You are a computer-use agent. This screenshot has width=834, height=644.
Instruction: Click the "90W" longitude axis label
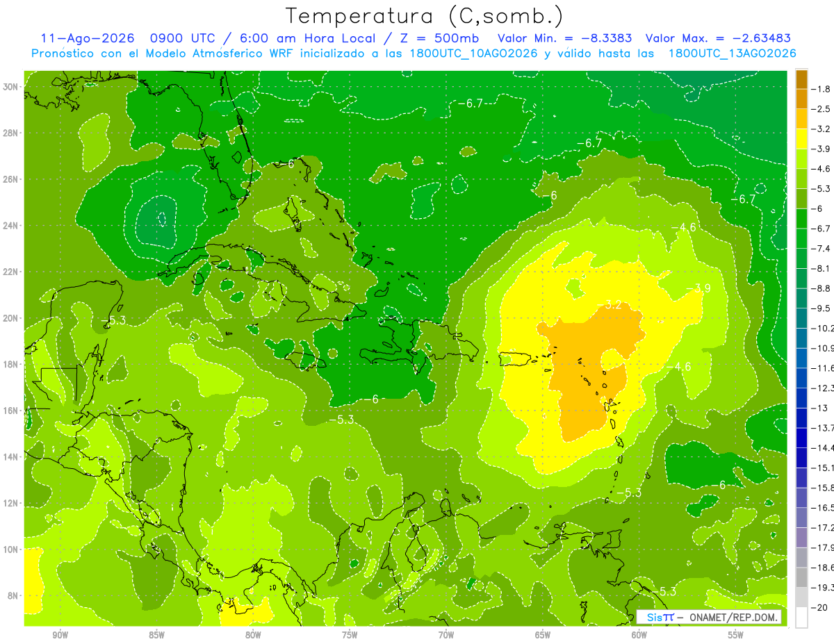(x=60, y=635)
